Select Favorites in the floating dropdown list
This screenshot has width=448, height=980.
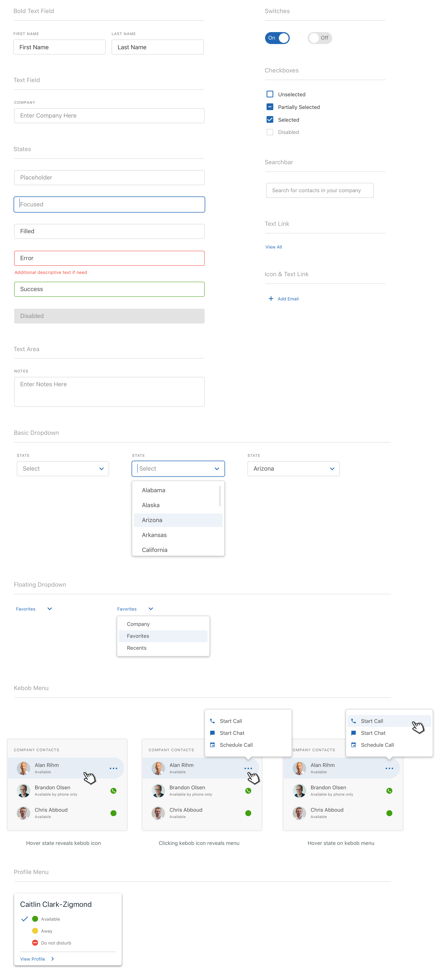point(163,636)
